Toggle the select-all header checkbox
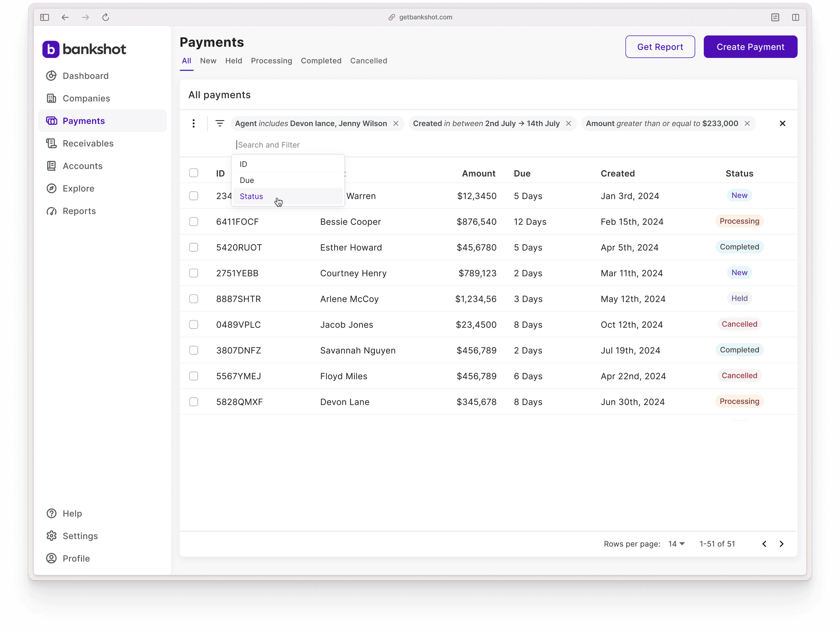The height and width of the screenshot is (634, 840). point(194,173)
